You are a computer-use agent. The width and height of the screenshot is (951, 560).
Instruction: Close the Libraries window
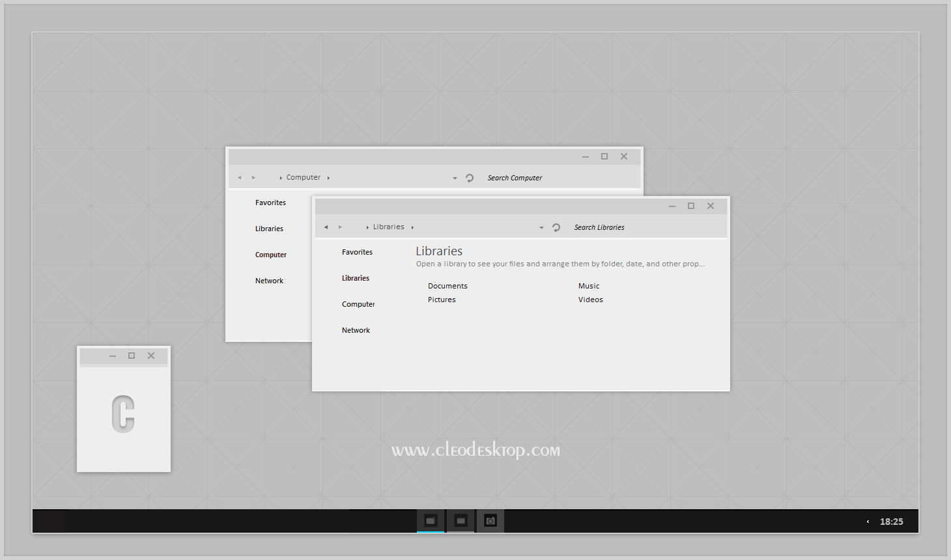pos(711,206)
